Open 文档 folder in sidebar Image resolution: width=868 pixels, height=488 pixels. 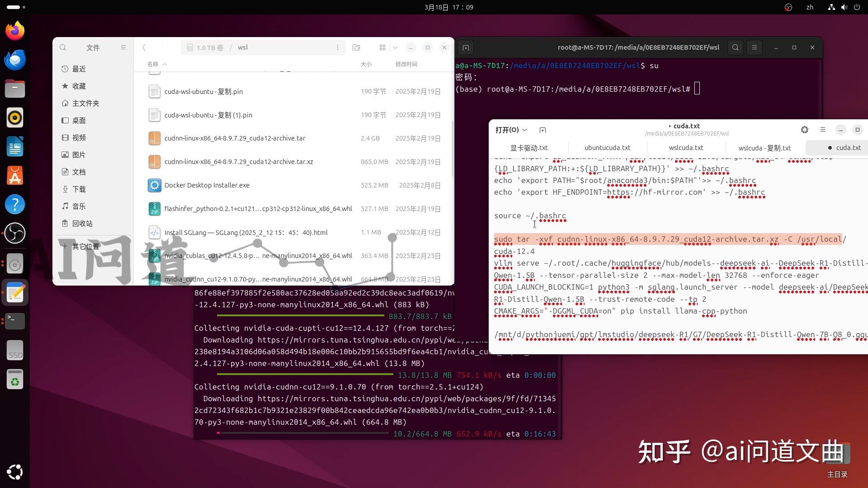click(93, 172)
